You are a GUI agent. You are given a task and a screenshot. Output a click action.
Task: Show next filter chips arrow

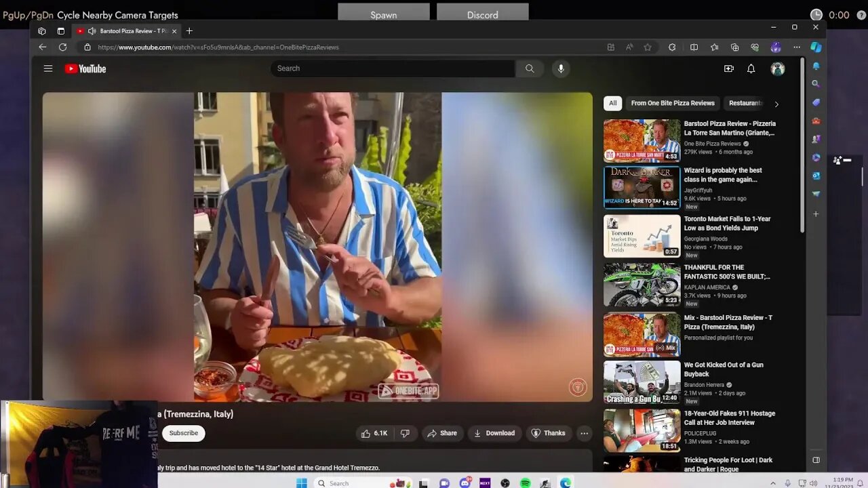(x=776, y=104)
